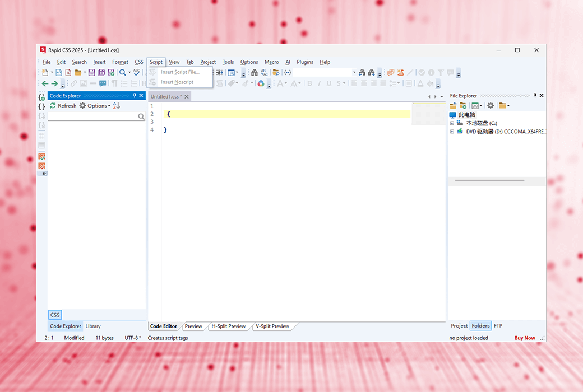Open the Macro menu
This screenshot has width=583, height=392.
(271, 62)
